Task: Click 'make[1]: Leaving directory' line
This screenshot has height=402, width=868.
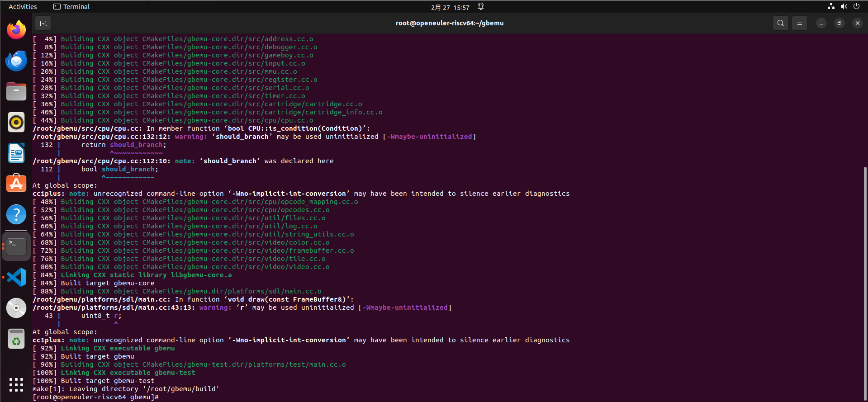Action: (x=126, y=389)
